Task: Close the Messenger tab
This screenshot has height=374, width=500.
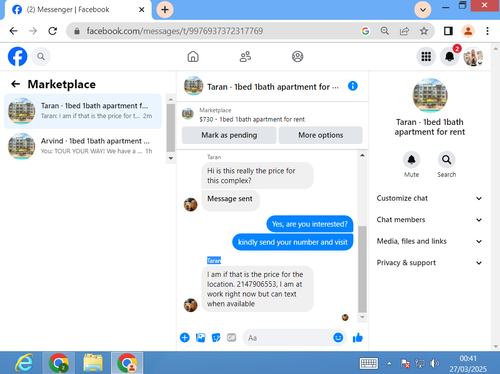Action: (142, 10)
